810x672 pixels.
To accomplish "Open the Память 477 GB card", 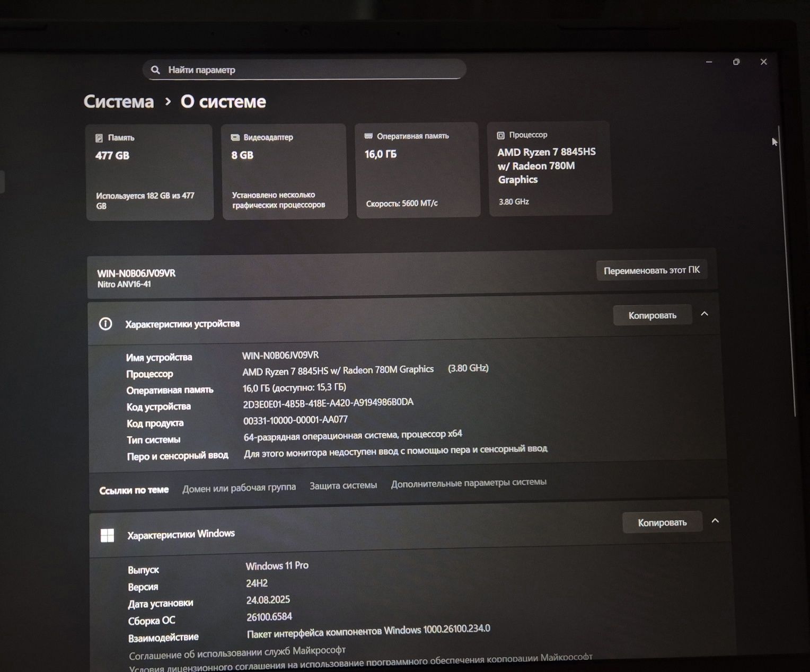I will [x=149, y=172].
